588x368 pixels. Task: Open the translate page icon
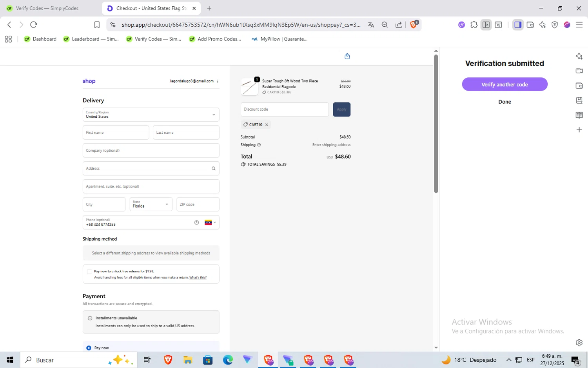(371, 25)
